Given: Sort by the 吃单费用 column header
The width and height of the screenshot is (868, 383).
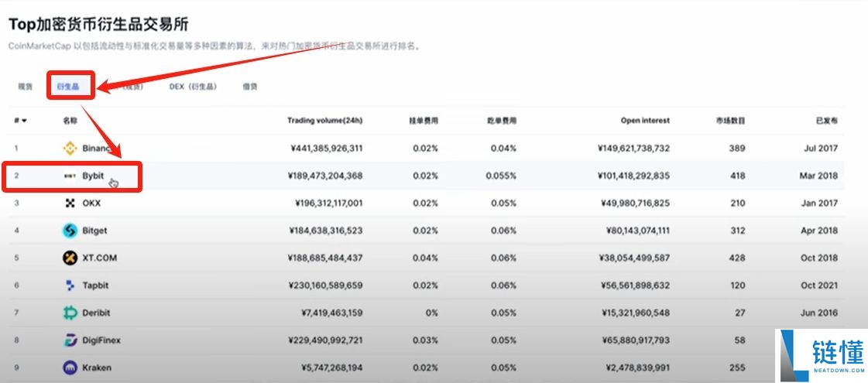Looking at the screenshot, I should [x=502, y=120].
